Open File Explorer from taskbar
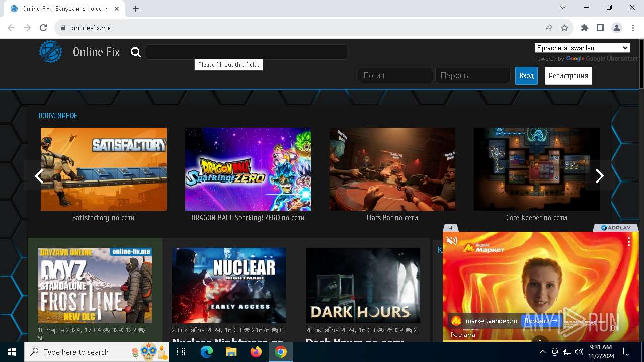 point(231,352)
